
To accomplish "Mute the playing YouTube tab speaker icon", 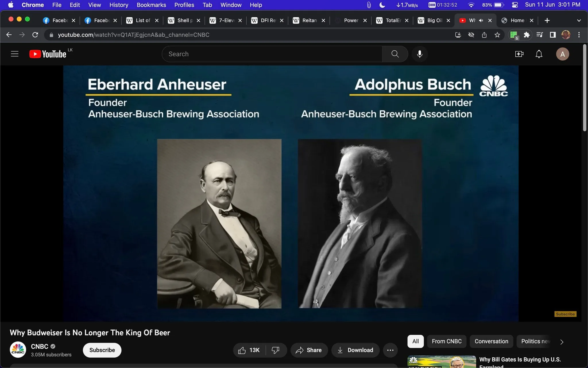I will (x=480, y=20).
